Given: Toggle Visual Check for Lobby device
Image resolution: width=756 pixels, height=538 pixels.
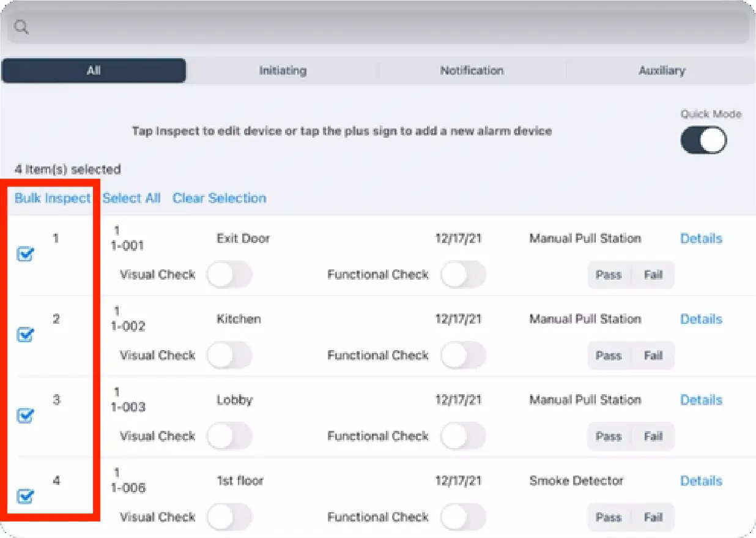Looking at the screenshot, I should (x=229, y=436).
